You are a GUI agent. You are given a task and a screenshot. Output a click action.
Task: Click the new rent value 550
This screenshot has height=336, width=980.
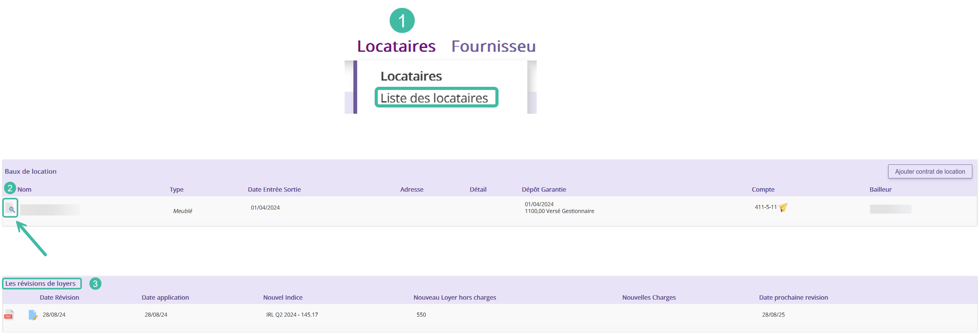pos(421,315)
